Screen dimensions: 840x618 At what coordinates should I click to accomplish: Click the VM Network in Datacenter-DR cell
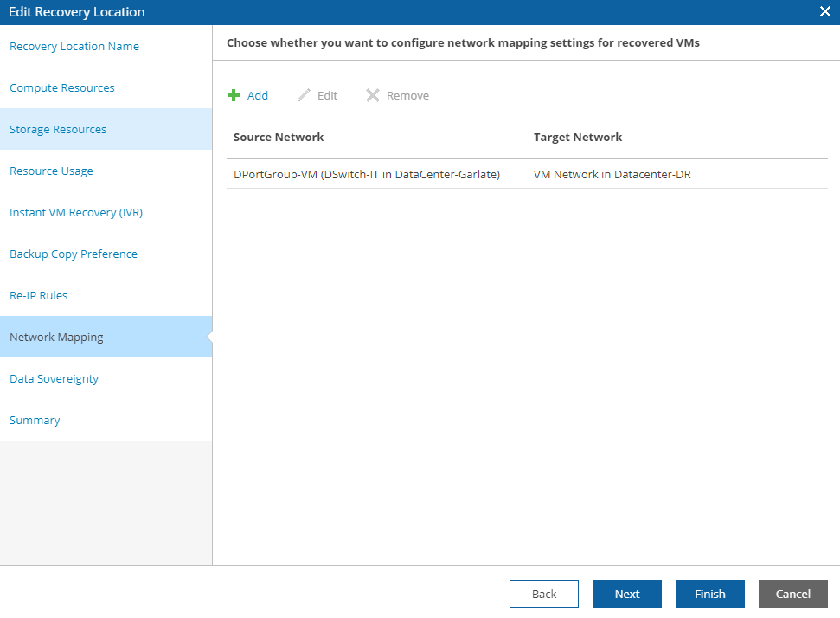(x=612, y=174)
